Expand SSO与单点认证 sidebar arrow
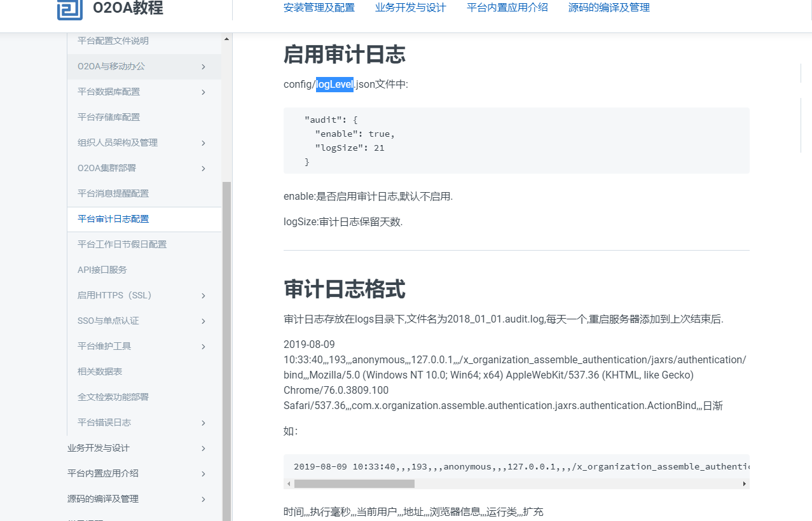The image size is (812, 521). (203, 321)
